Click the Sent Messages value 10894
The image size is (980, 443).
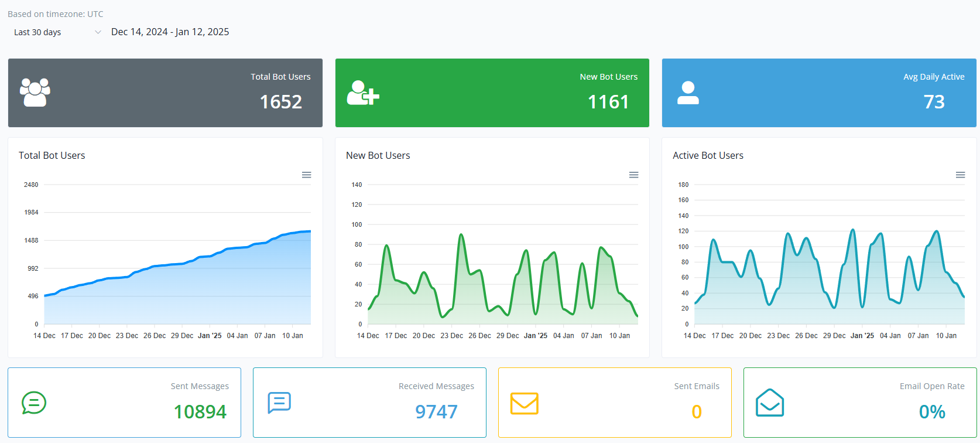click(x=200, y=412)
